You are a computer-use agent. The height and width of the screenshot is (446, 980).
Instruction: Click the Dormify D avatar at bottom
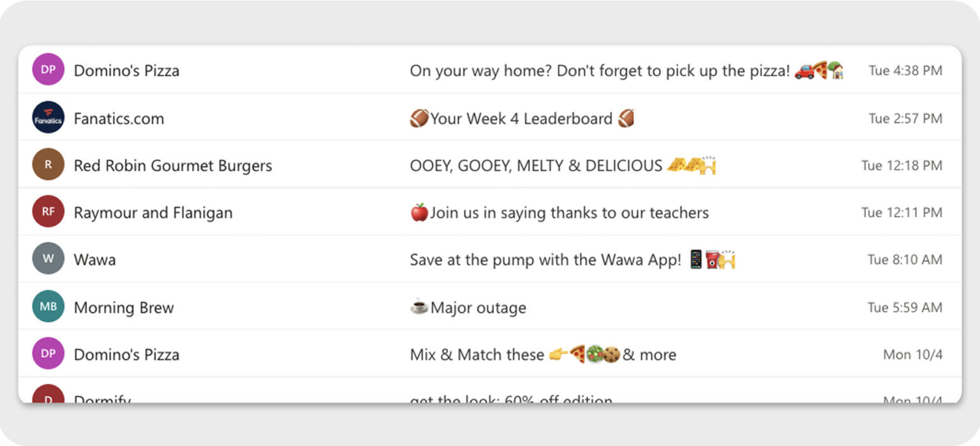pos(48,398)
